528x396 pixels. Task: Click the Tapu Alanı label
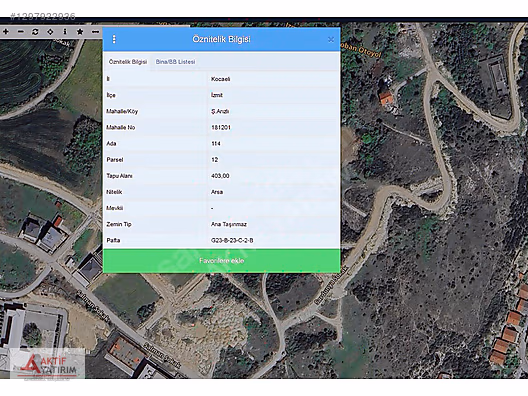[x=119, y=176]
